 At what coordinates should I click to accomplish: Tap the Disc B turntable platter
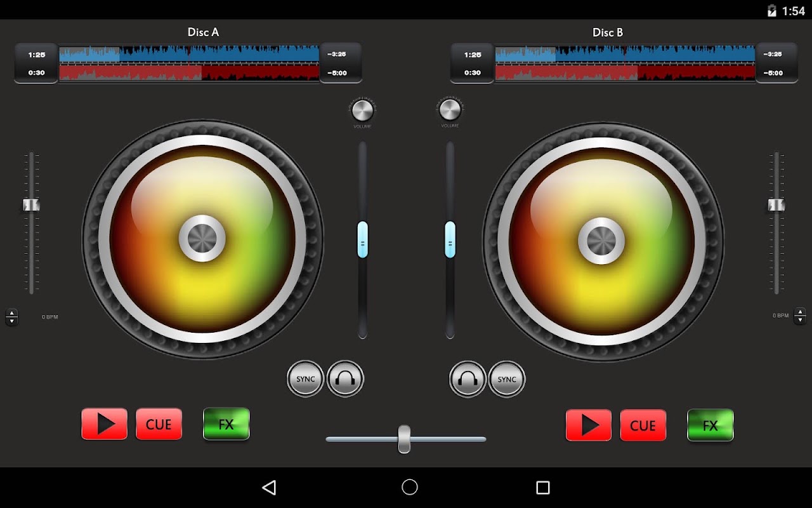coord(603,241)
